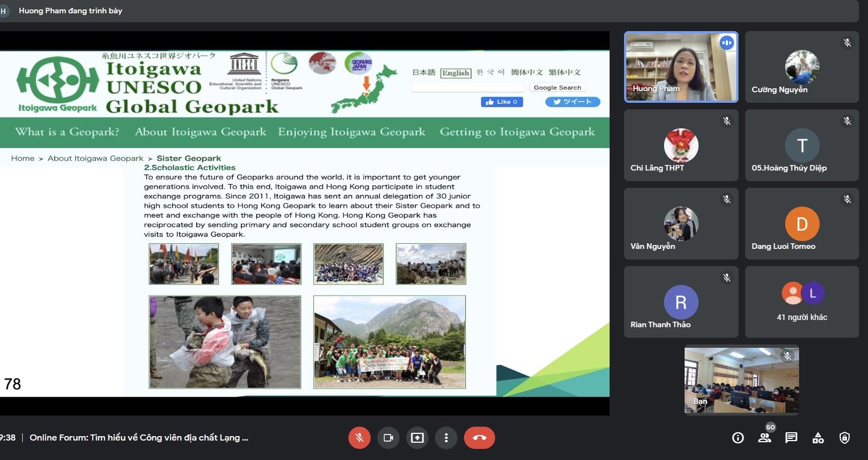868x460 pixels.
Task: Open the three-dot more options menu
Action: 446,438
